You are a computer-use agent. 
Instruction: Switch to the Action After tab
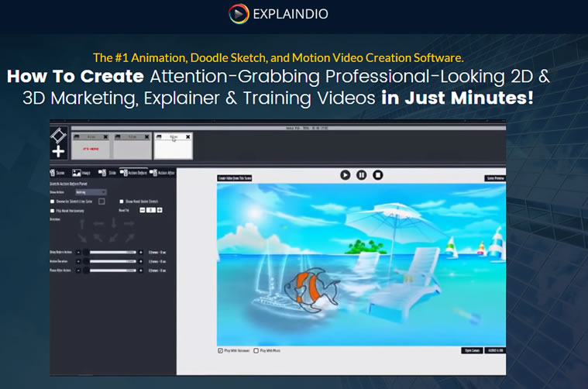pyautogui.click(x=162, y=173)
